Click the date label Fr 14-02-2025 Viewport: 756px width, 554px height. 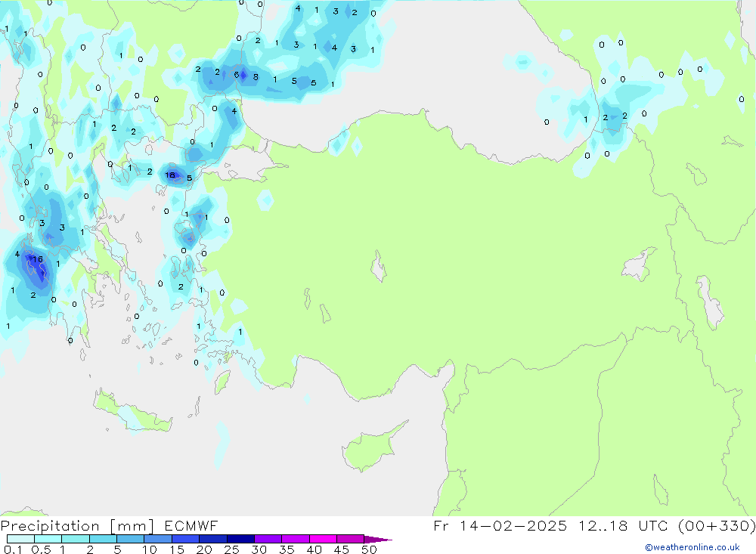point(500,525)
